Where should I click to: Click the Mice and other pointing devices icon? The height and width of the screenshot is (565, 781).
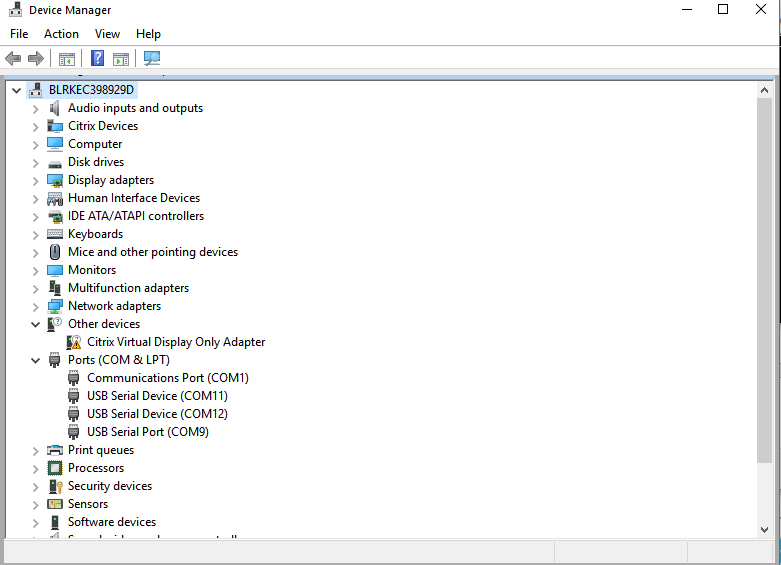(55, 252)
